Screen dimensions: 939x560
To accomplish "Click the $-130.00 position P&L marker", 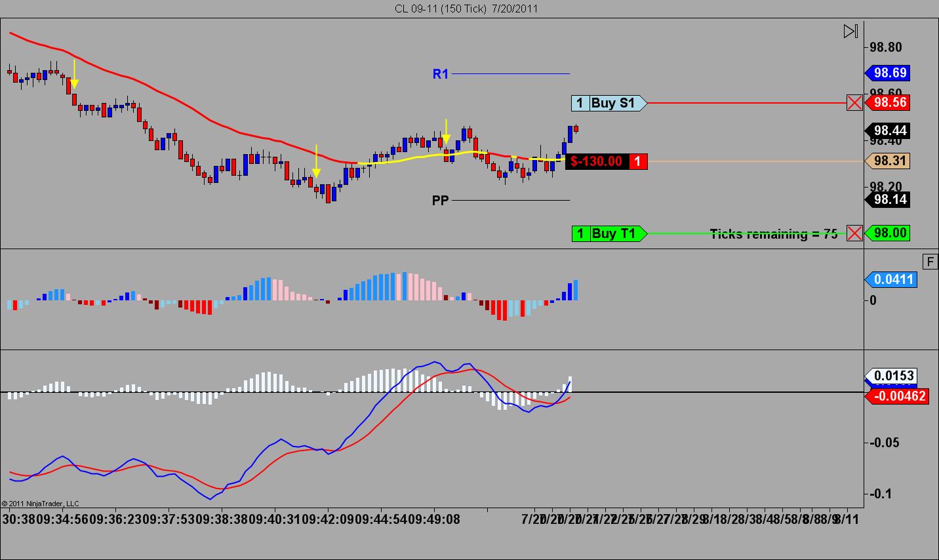I will pos(607,161).
